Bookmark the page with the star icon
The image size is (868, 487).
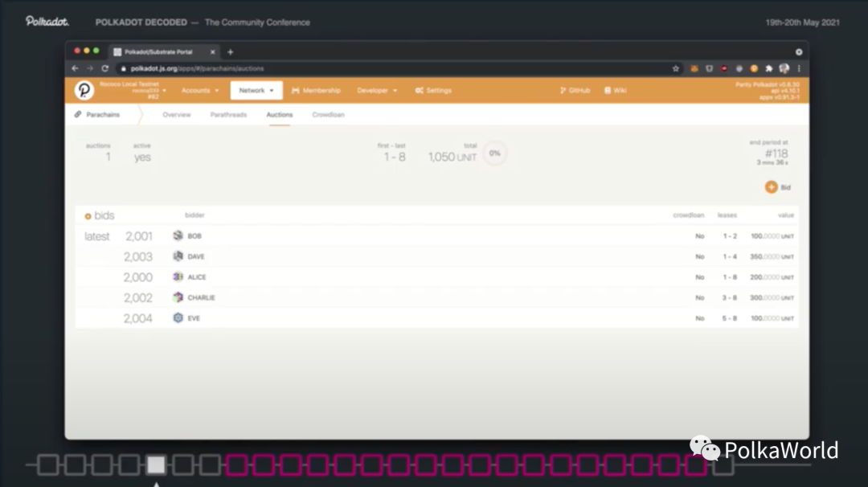[676, 68]
